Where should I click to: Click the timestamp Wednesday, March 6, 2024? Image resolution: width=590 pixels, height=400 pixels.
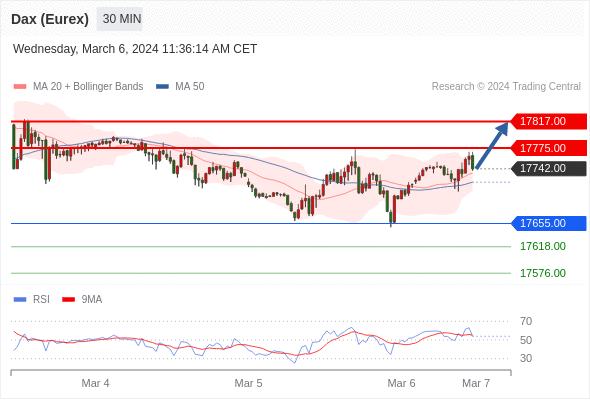(x=85, y=49)
